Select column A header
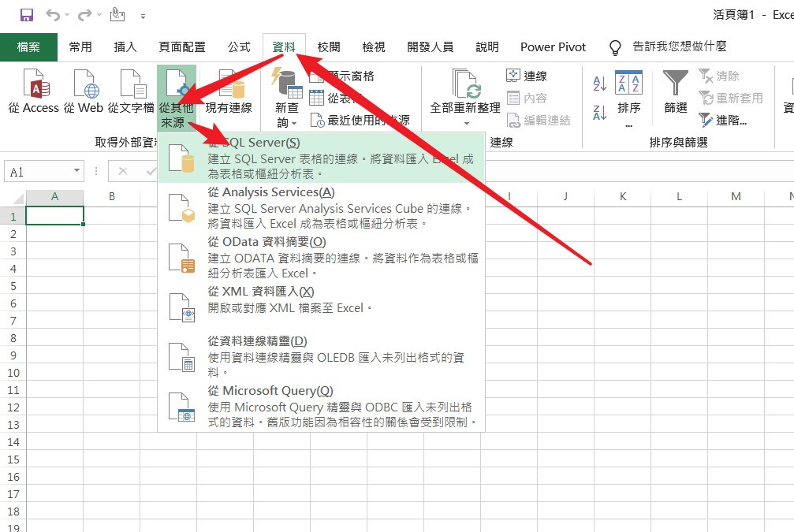 pos(54,196)
